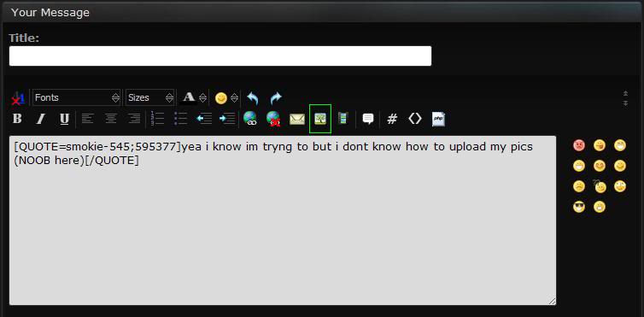Wrap selection in quote tags via speech bubble
644x317 pixels.
(x=368, y=119)
